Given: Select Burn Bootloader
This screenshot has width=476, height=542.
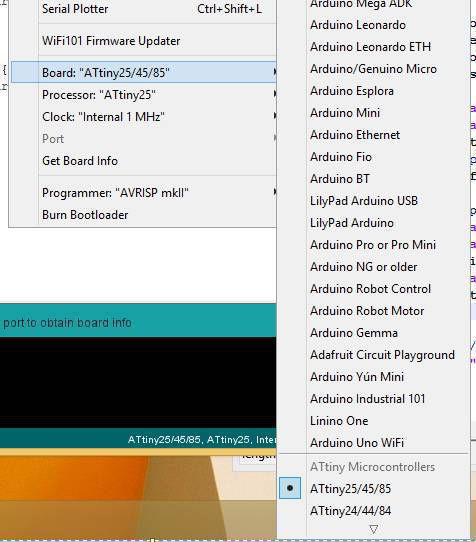Looking at the screenshot, I should pyautogui.click(x=143, y=215).
